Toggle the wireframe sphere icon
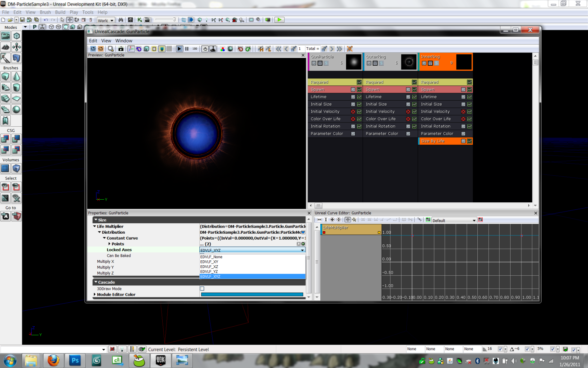Image resolution: width=588 pixels, height=368 pixels. click(230, 49)
